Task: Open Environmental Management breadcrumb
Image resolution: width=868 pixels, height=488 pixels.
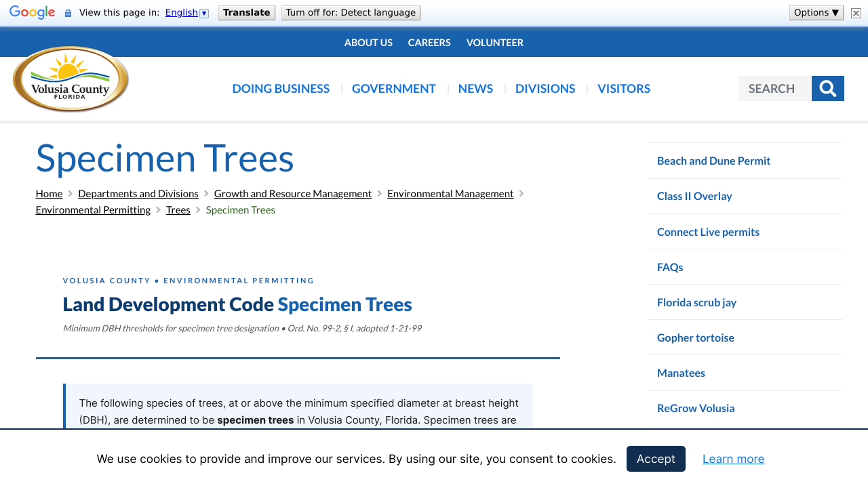Action: [450, 193]
